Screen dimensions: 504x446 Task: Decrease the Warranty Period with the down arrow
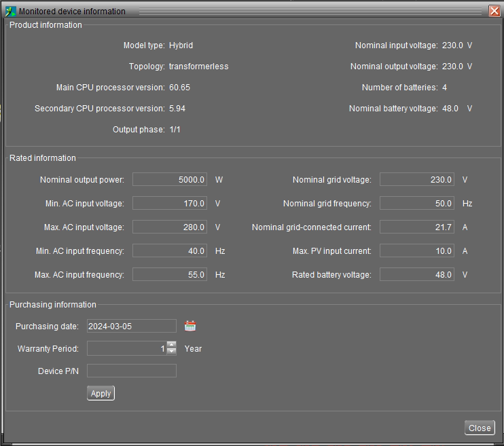171,352
